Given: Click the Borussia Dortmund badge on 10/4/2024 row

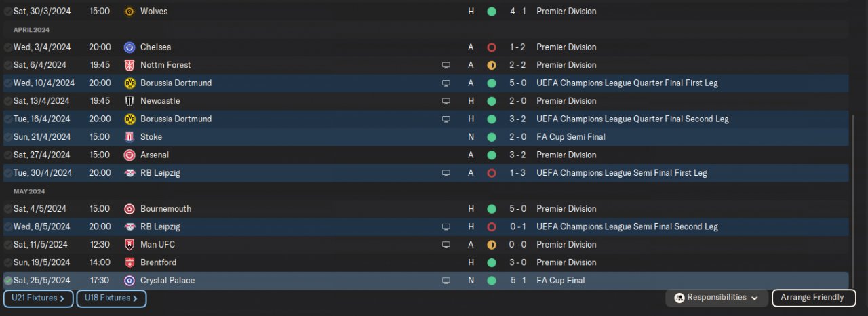Looking at the screenshot, I should tap(130, 83).
